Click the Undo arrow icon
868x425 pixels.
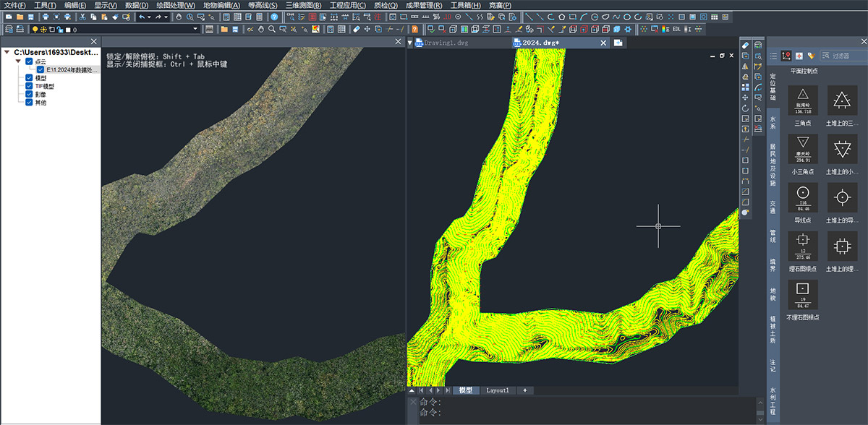coord(141,17)
